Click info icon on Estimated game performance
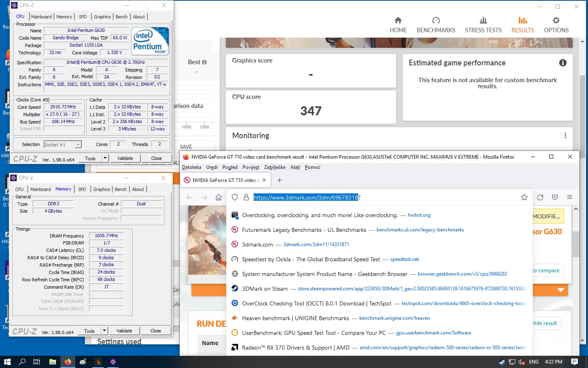Screen dimensions: 588x368 coord(563,63)
